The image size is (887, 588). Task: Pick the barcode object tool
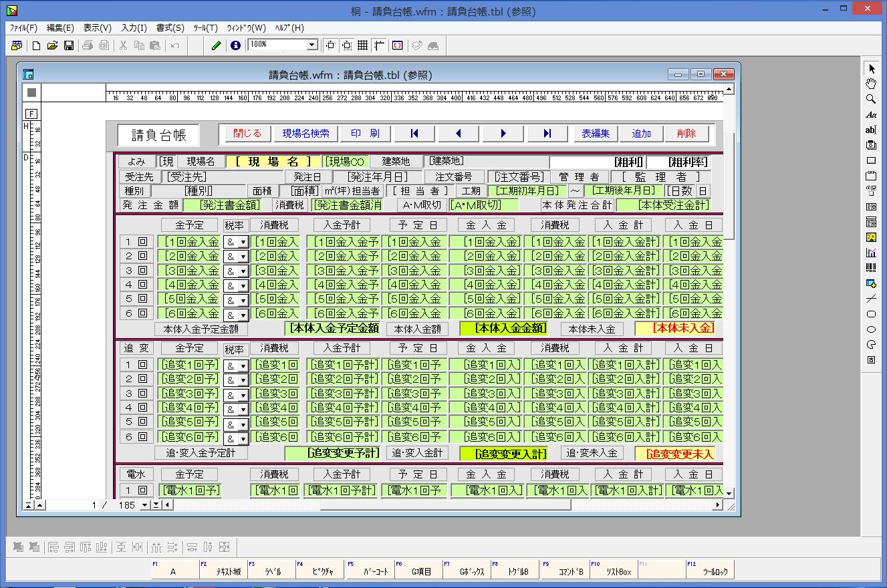pyautogui.click(x=871, y=268)
